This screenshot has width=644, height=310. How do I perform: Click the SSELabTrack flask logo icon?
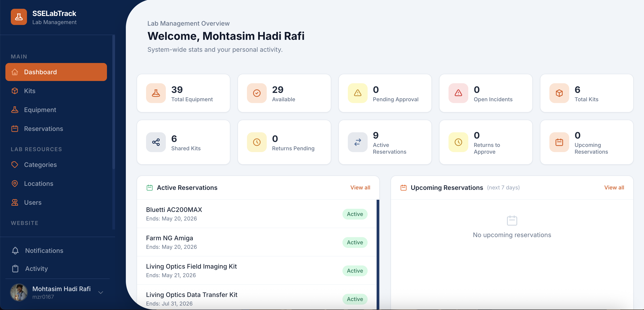(19, 17)
